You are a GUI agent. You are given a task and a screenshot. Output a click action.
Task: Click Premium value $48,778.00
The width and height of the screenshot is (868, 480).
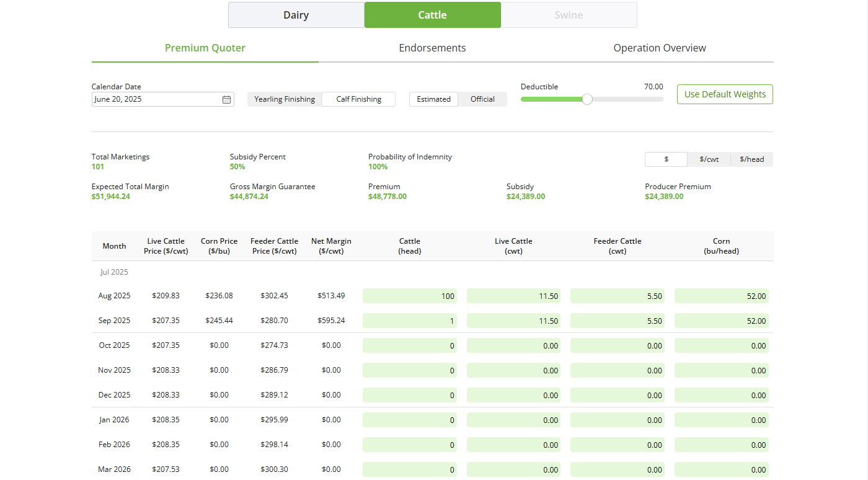(x=387, y=197)
